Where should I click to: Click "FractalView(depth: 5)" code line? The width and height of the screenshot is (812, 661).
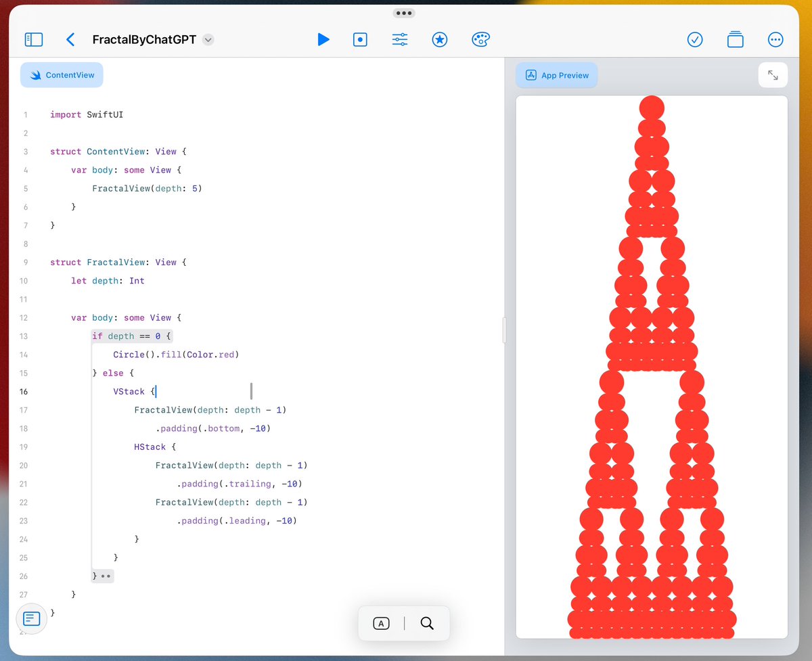tap(147, 189)
